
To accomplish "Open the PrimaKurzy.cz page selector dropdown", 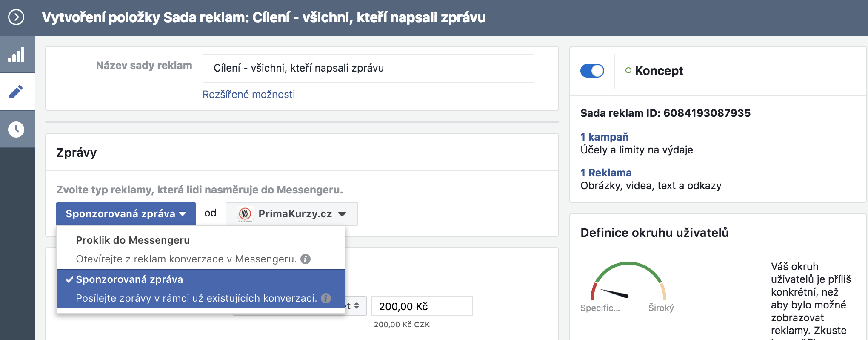I will [x=292, y=214].
